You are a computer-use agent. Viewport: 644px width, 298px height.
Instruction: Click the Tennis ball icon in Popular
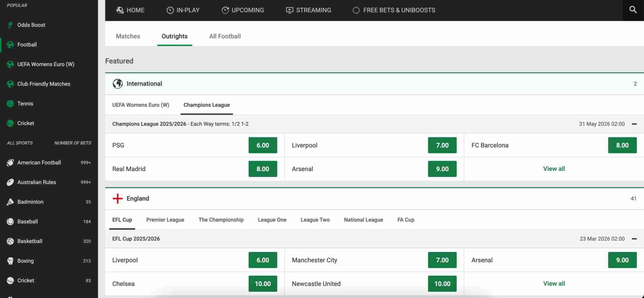coord(10,103)
